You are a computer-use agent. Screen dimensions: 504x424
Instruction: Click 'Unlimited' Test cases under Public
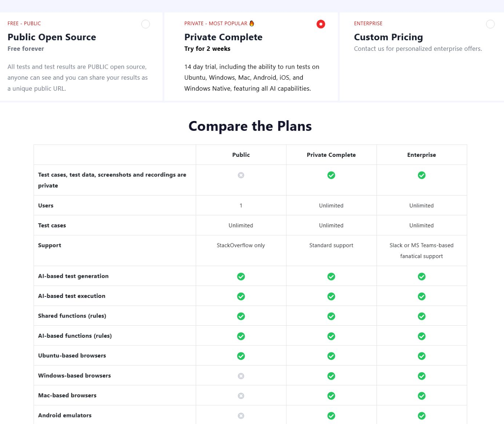pyautogui.click(x=241, y=226)
